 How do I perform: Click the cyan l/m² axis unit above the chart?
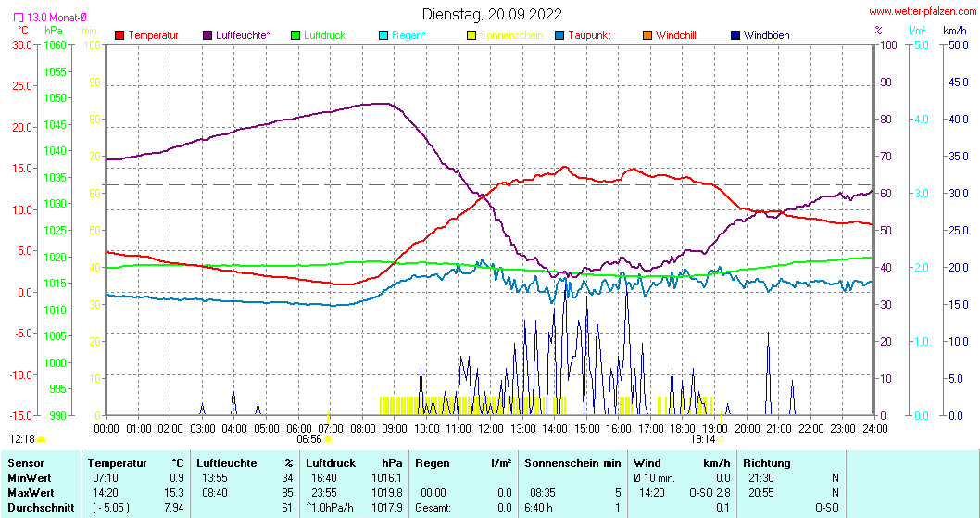tap(917, 30)
